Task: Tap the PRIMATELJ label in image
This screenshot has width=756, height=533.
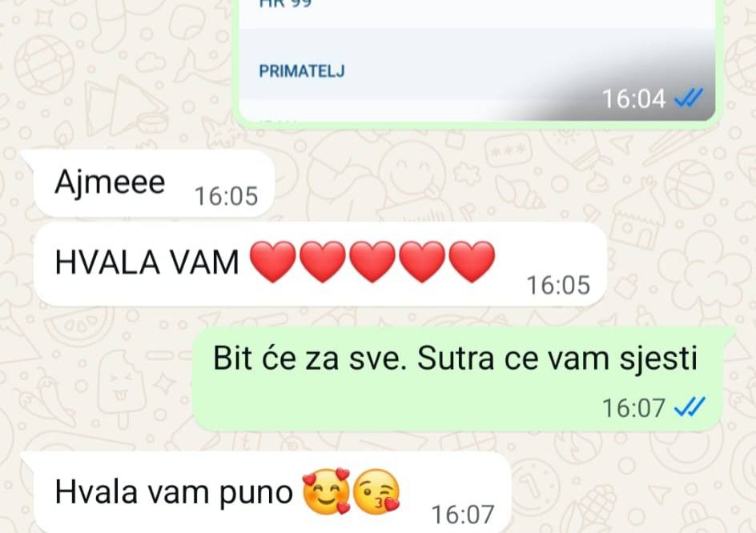Action: click(x=302, y=71)
